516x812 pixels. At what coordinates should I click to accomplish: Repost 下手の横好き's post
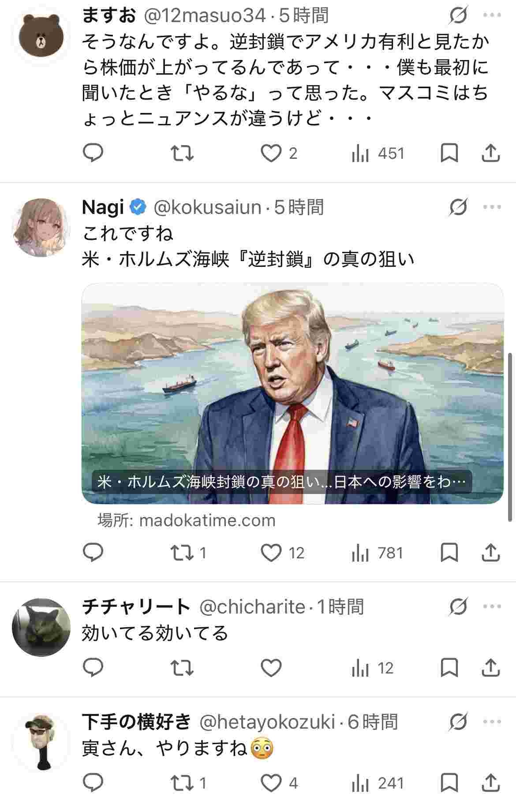coord(182,783)
